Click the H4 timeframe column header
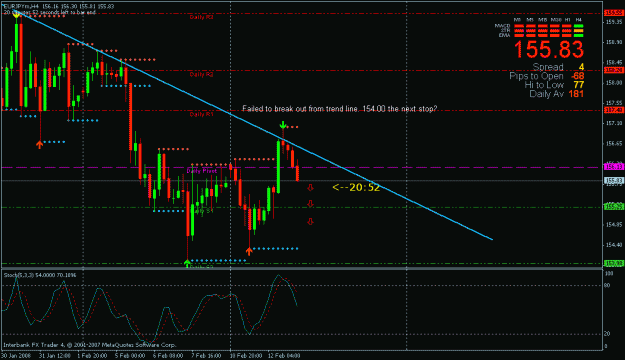 pos(578,20)
